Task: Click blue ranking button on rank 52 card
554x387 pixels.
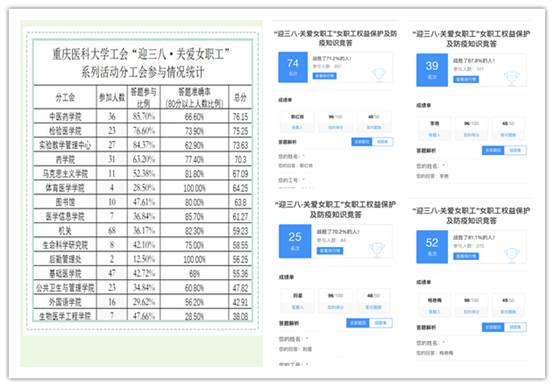Action: click(466, 256)
